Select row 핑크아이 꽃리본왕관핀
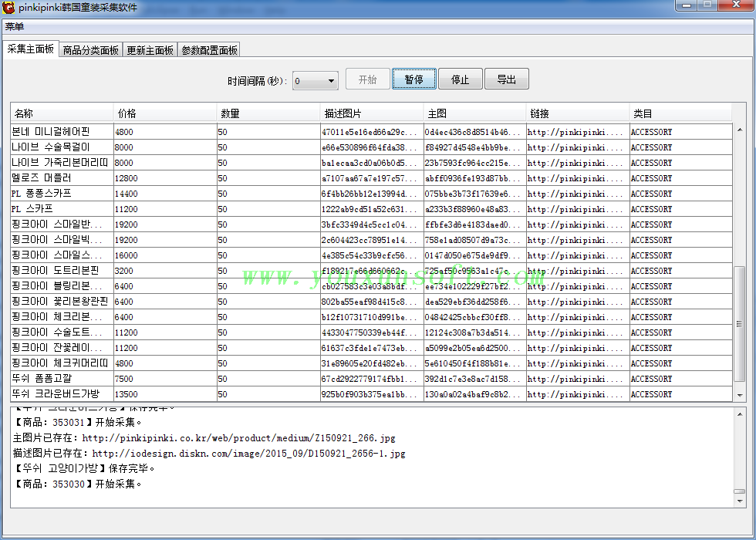756x540 pixels. point(371,302)
